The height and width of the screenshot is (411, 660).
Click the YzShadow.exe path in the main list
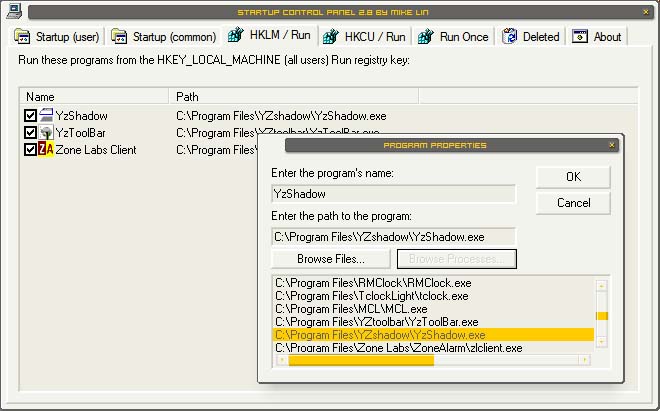tap(281, 116)
